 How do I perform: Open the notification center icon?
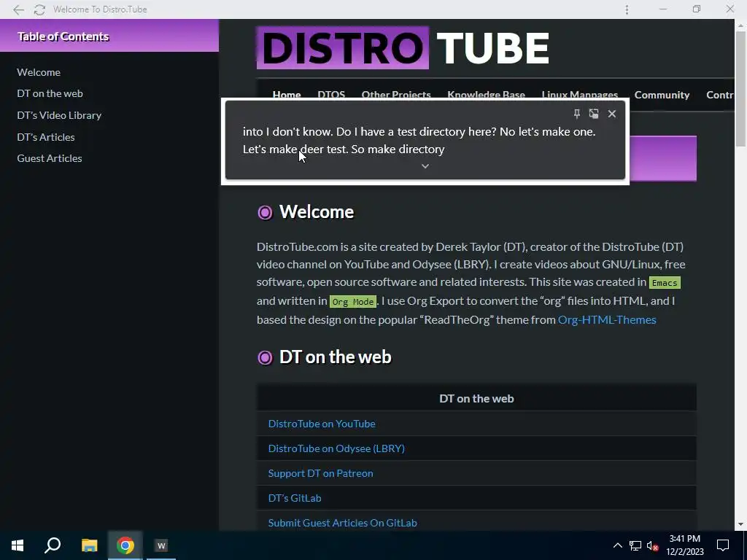723,545
